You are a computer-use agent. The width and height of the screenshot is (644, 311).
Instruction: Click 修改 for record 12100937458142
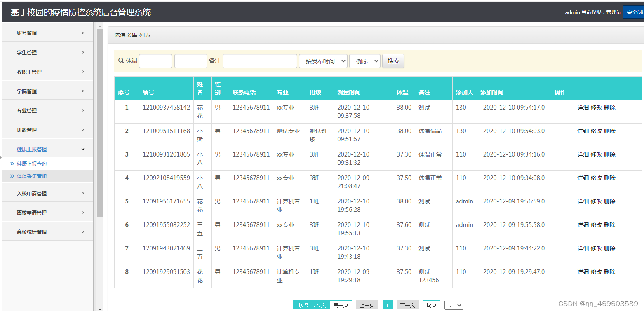pyautogui.click(x=596, y=108)
